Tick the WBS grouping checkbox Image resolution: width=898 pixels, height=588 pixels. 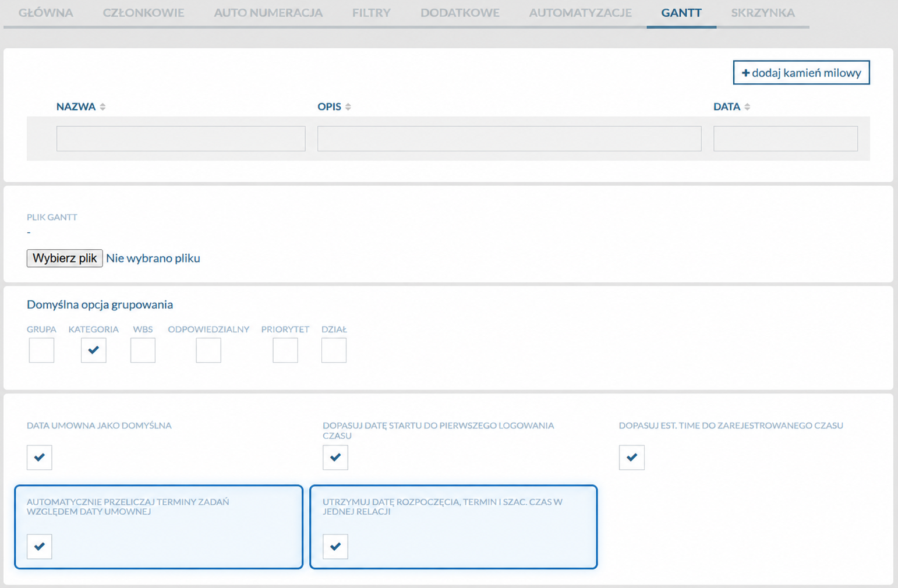coord(143,350)
